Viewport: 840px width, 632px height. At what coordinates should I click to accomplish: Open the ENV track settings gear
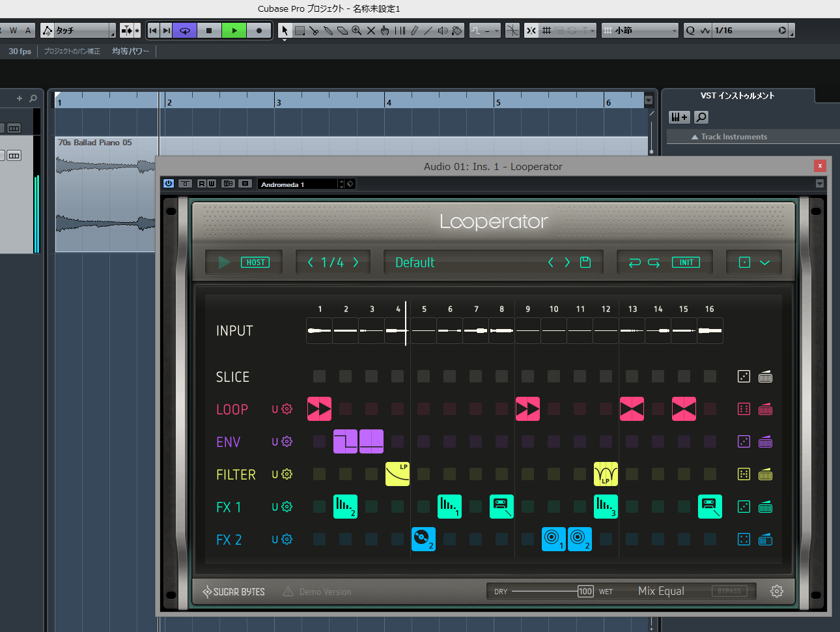tap(287, 442)
